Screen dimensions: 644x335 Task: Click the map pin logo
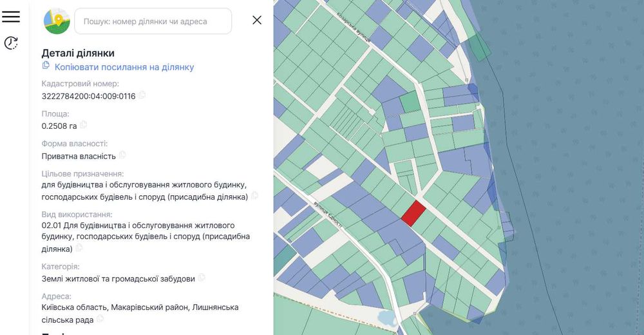[57, 21]
